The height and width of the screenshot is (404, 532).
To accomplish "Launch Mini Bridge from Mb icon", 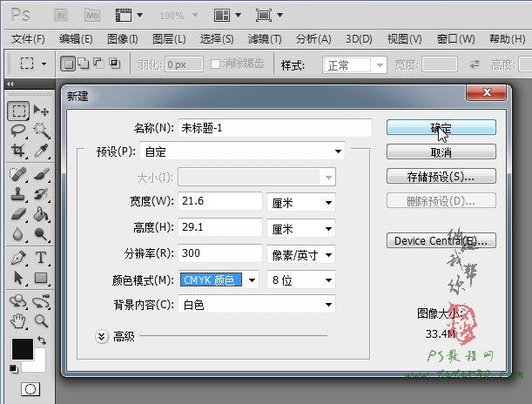I will pos(92,16).
